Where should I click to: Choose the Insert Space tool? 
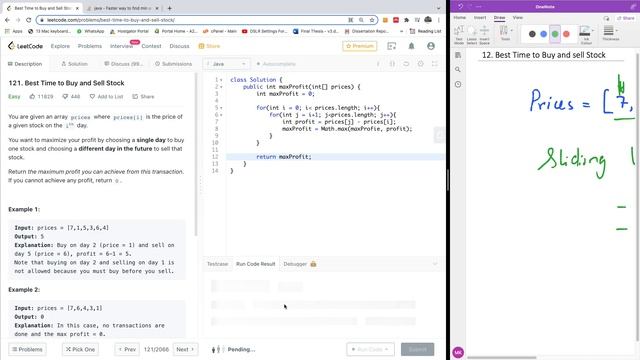(484, 35)
